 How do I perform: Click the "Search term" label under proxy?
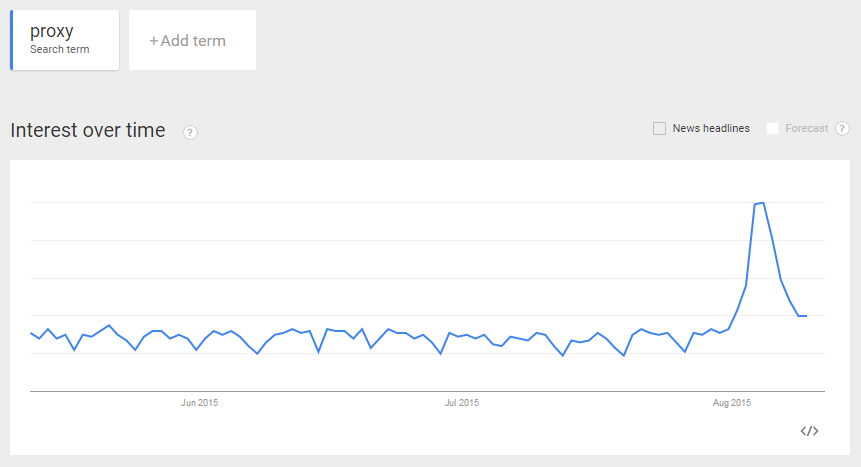tap(59, 50)
